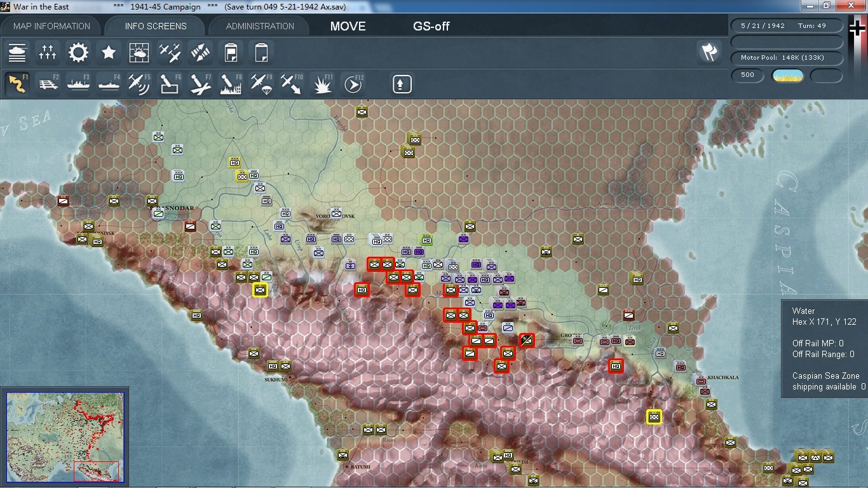
Task: Click the date and Turn 49 field
Action: click(x=787, y=26)
